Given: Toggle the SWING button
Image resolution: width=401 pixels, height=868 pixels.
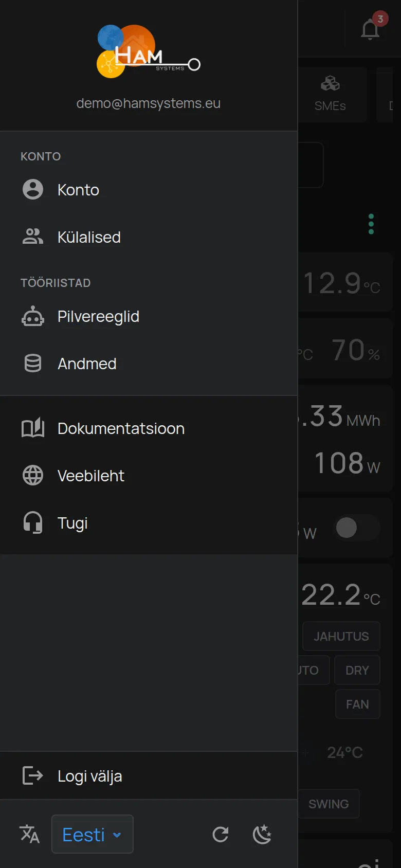Looking at the screenshot, I should (329, 804).
